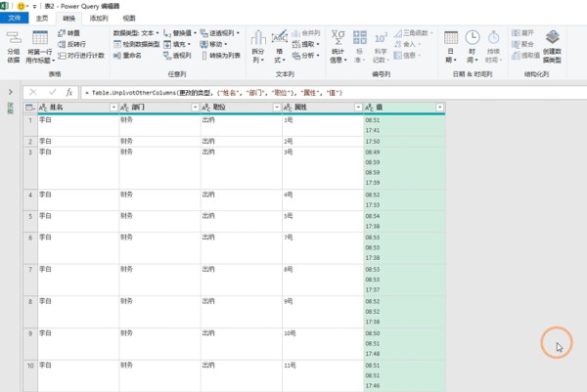
Task: Click the fx formula icon
Action: (68, 93)
